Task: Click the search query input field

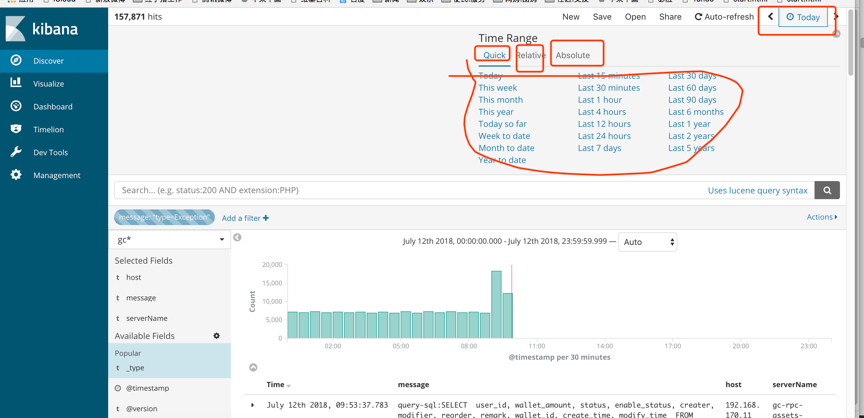Action: [408, 190]
